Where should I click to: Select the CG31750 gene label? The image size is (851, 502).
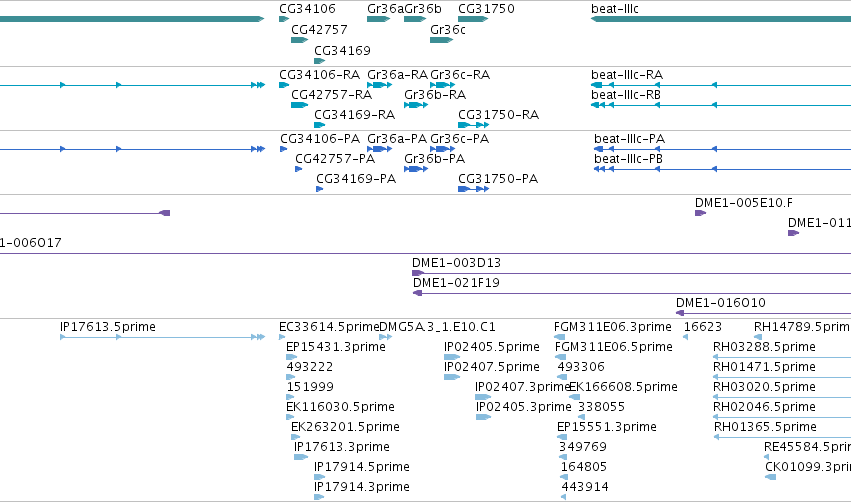pyautogui.click(x=486, y=9)
